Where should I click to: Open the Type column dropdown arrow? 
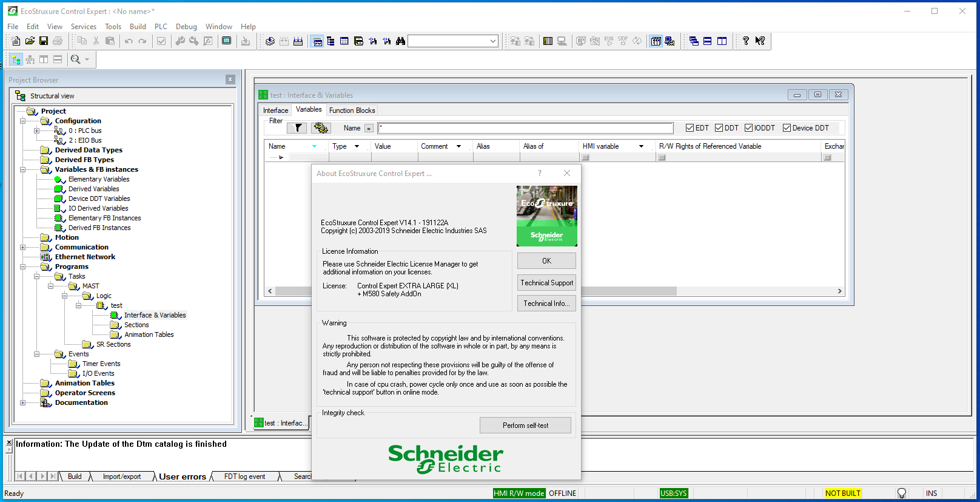tap(357, 146)
